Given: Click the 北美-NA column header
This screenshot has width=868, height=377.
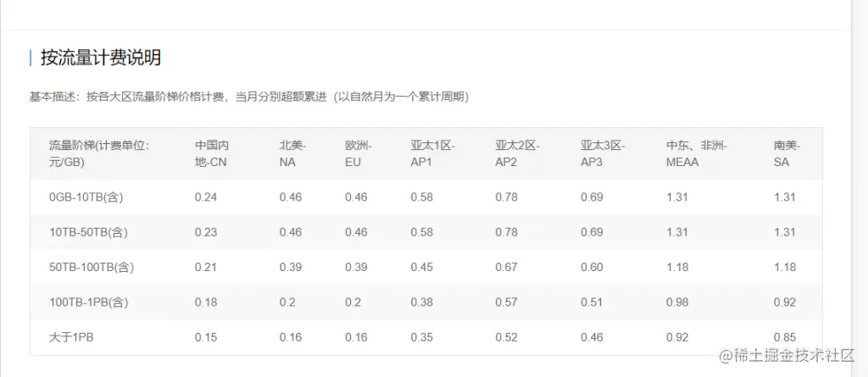Looking at the screenshot, I should click(x=292, y=154).
